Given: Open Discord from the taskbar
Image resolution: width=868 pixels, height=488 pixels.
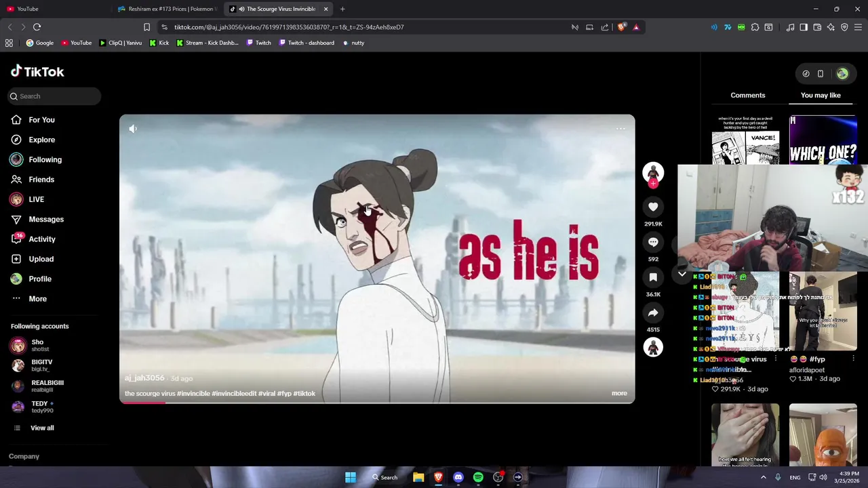Looking at the screenshot, I should [x=458, y=477].
